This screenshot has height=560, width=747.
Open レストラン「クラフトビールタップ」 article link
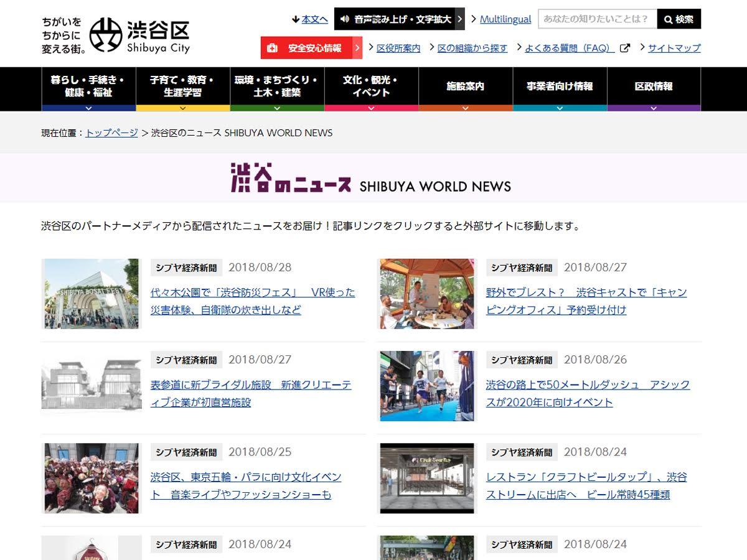pyautogui.click(x=586, y=486)
